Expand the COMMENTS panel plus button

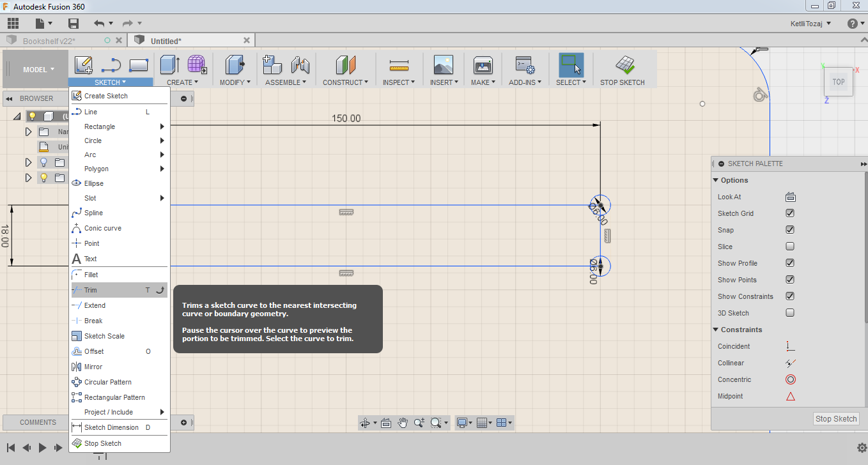click(184, 422)
